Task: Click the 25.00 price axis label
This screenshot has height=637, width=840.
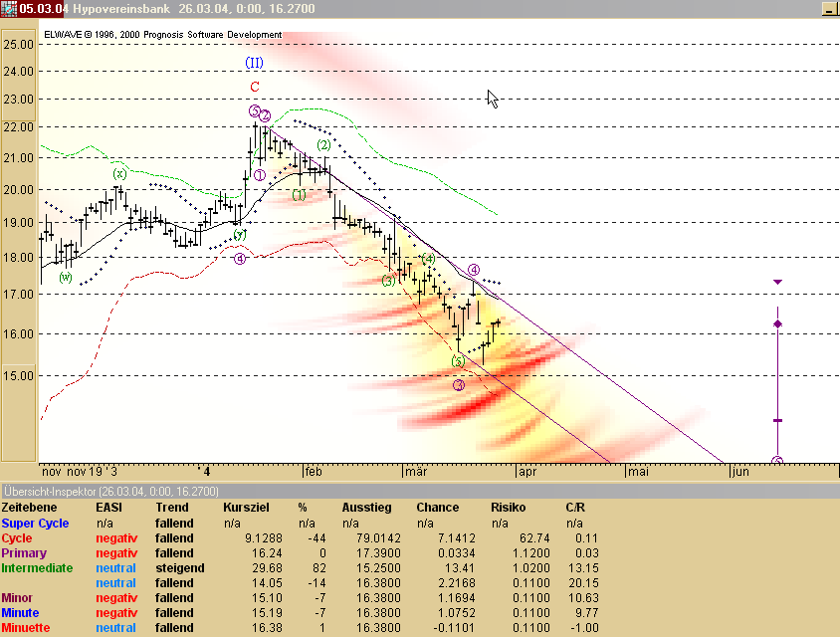Action: pyautogui.click(x=19, y=45)
